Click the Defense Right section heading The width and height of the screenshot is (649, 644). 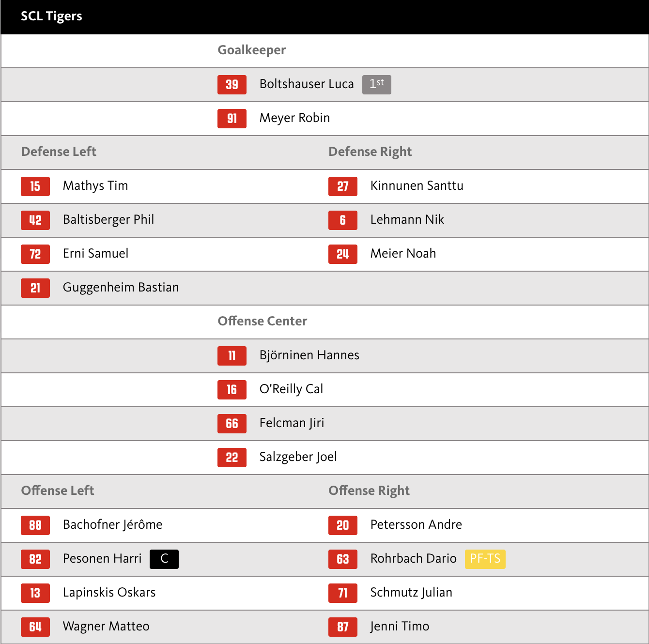coord(370,152)
